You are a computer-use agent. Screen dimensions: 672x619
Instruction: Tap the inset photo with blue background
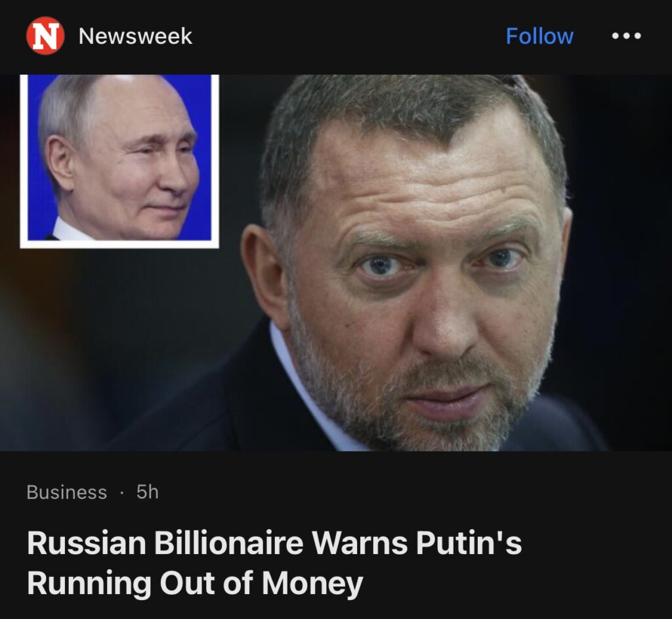[x=119, y=161]
